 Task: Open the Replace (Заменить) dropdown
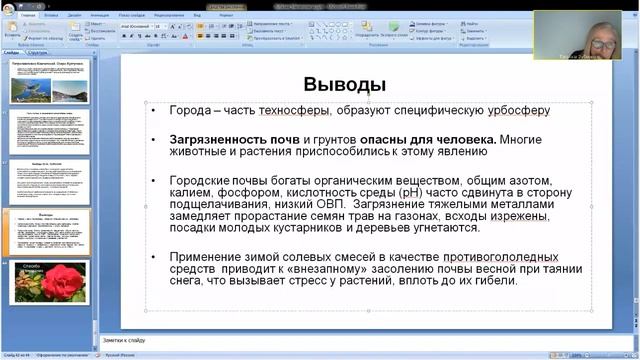click(x=473, y=31)
